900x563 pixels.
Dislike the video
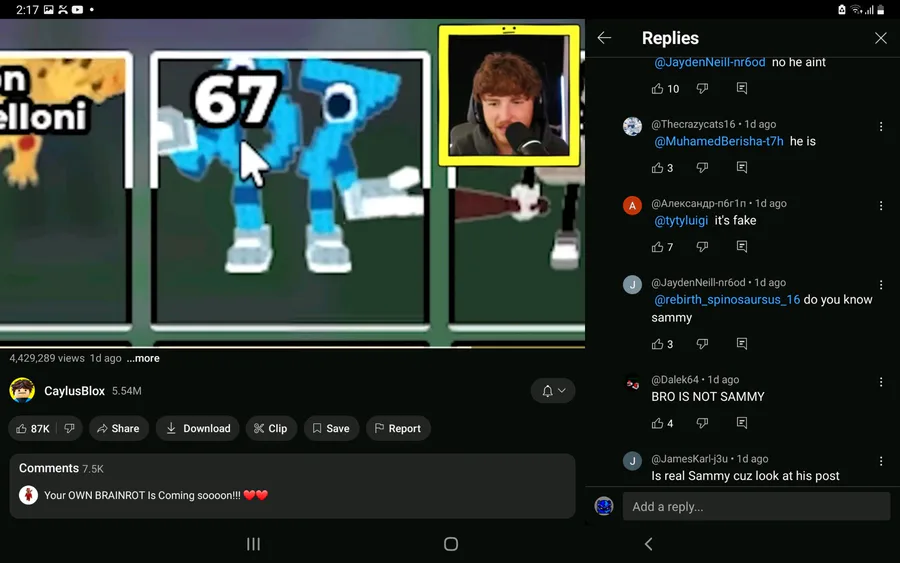pos(70,429)
